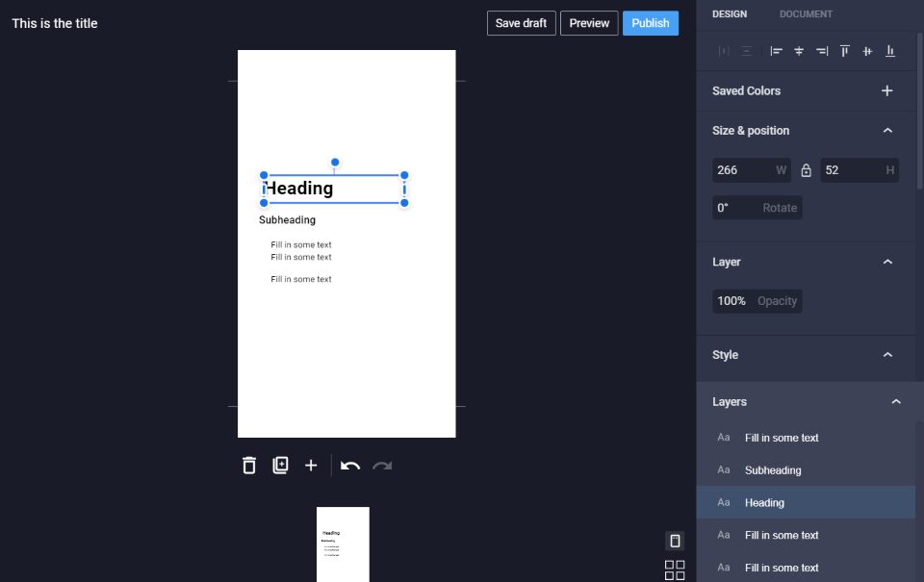Screen dimensions: 924x582
Task: Duplicate the current page
Action: point(280,466)
